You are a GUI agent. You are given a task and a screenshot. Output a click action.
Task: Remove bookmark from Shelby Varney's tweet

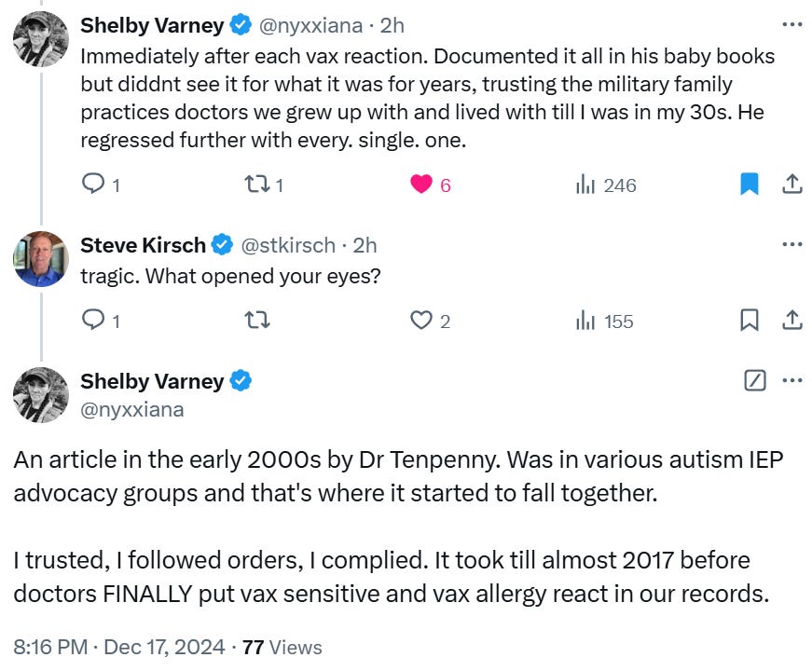[x=750, y=185]
